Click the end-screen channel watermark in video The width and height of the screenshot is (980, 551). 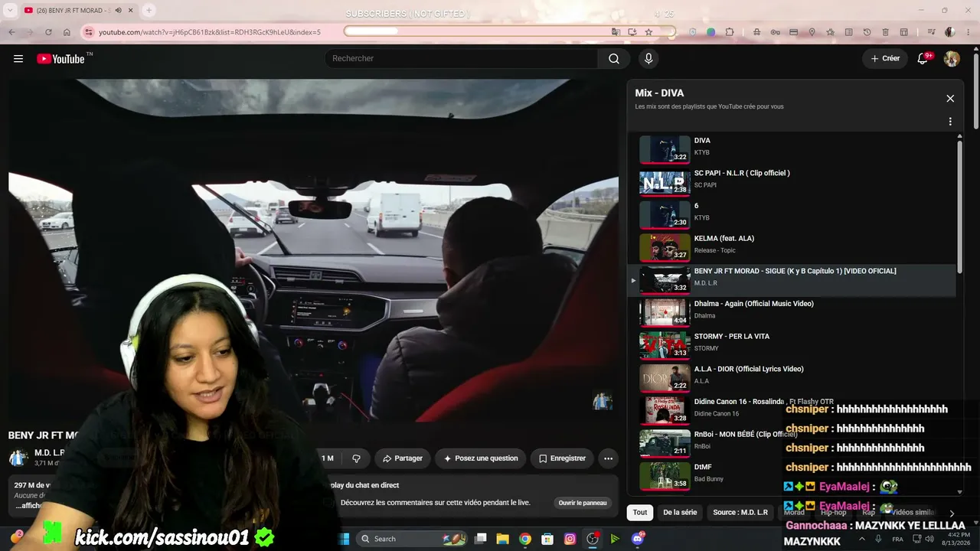point(603,401)
